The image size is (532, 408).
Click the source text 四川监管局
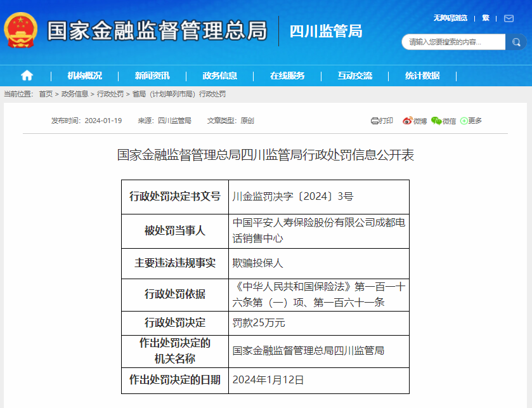coord(174,121)
